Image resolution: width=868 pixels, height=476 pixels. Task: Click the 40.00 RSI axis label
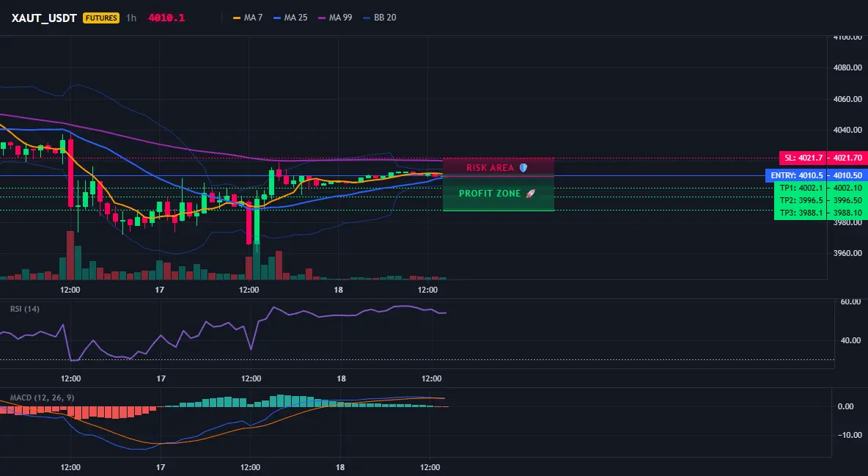(x=850, y=340)
